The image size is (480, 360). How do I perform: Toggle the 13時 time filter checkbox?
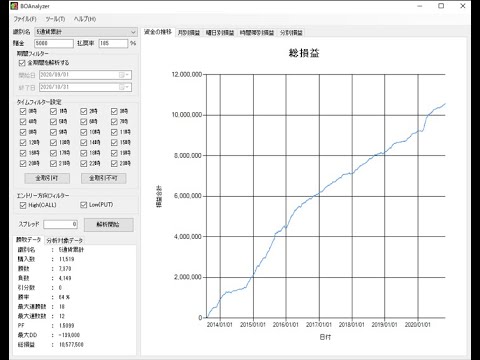(53, 143)
